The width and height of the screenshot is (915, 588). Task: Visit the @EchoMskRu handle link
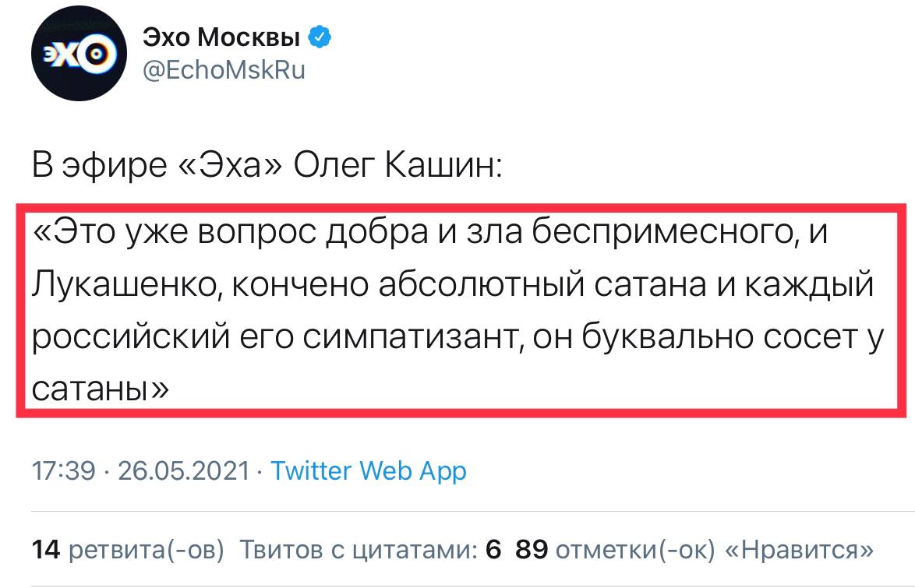click(224, 70)
